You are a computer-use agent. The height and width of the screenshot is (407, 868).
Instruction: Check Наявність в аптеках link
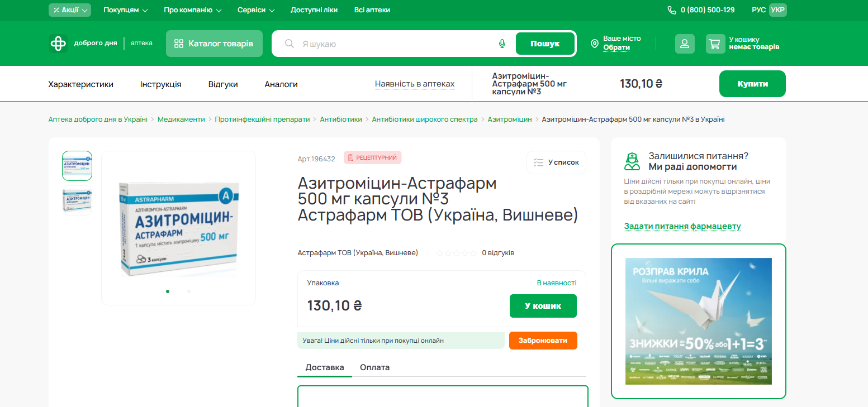(415, 84)
